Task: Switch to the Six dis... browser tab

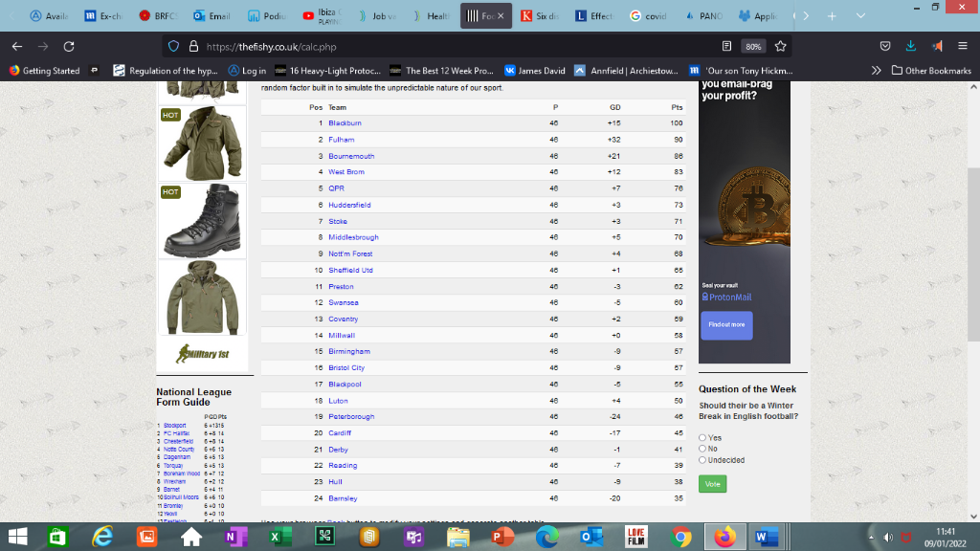Action: (540, 15)
